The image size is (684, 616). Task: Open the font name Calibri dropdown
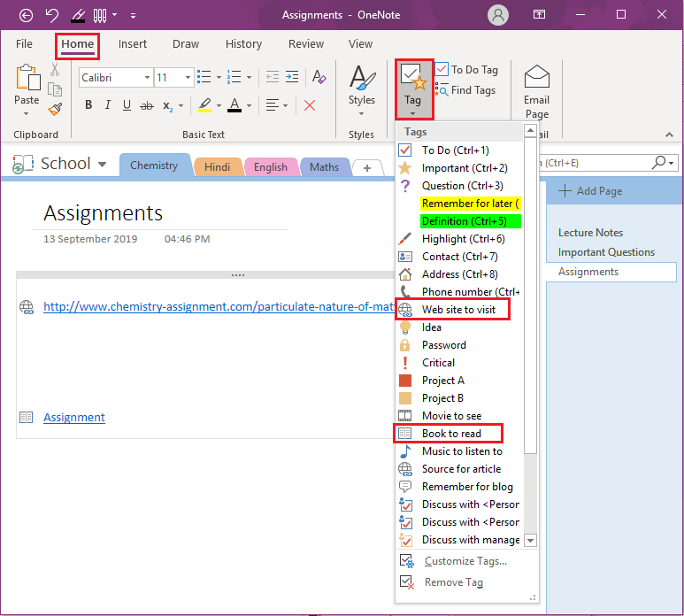pyautogui.click(x=147, y=78)
